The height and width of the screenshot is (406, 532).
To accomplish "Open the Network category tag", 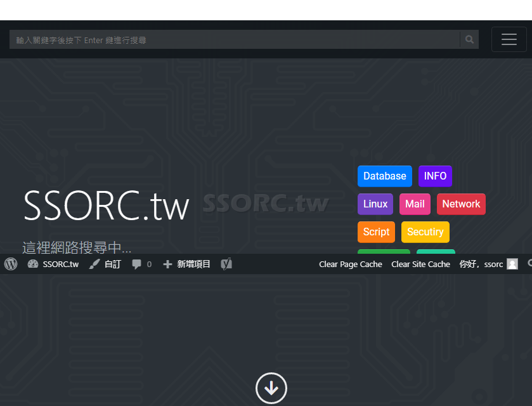I will 461,204.
